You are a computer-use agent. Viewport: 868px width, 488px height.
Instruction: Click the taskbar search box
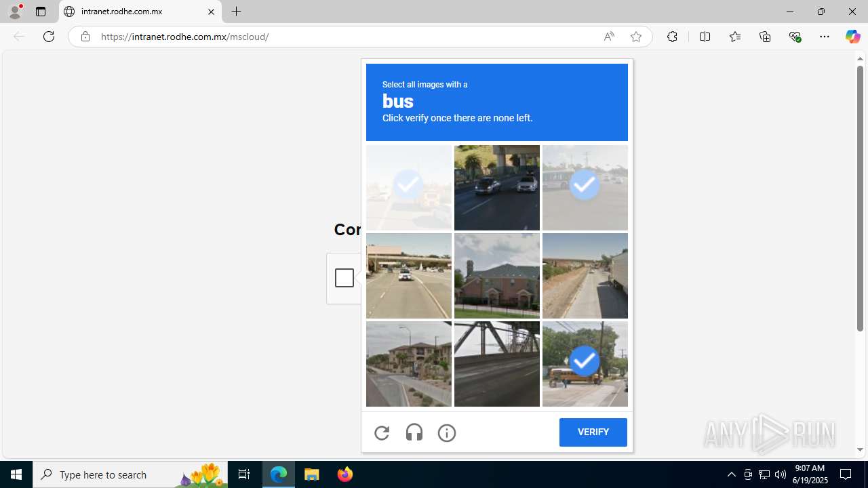tap(130, 474)
